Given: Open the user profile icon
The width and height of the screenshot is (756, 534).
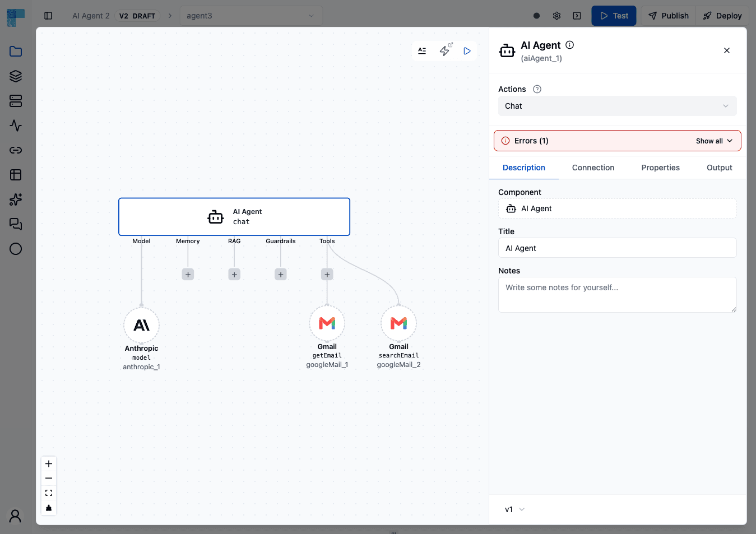Looking at the screenshot, I should click(16, 516).
